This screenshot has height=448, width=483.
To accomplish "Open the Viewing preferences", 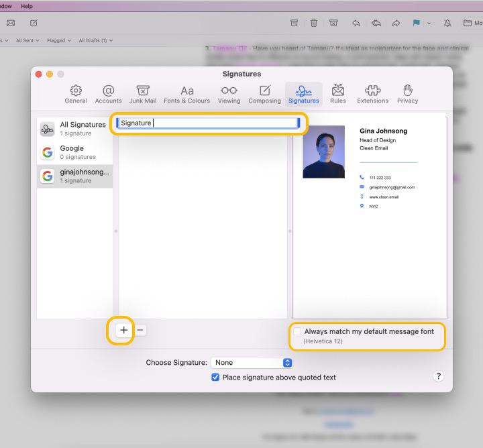I will pos(229,94).
